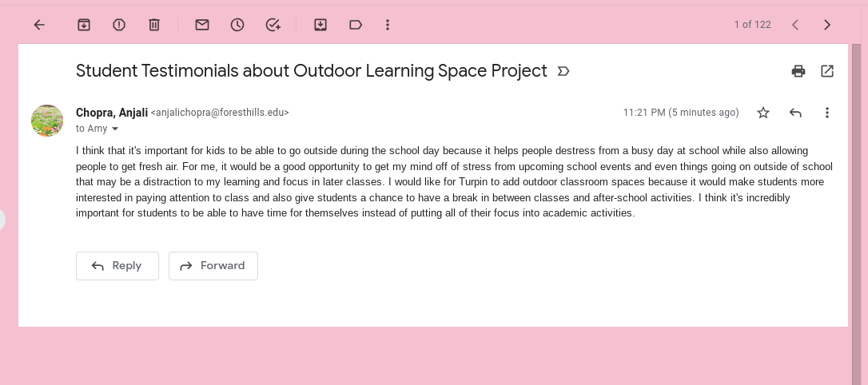Image resolution: width=868 pixels, height=385 pixels.
Task: Go back to the inbox
Action: click(x=39, y=25)
